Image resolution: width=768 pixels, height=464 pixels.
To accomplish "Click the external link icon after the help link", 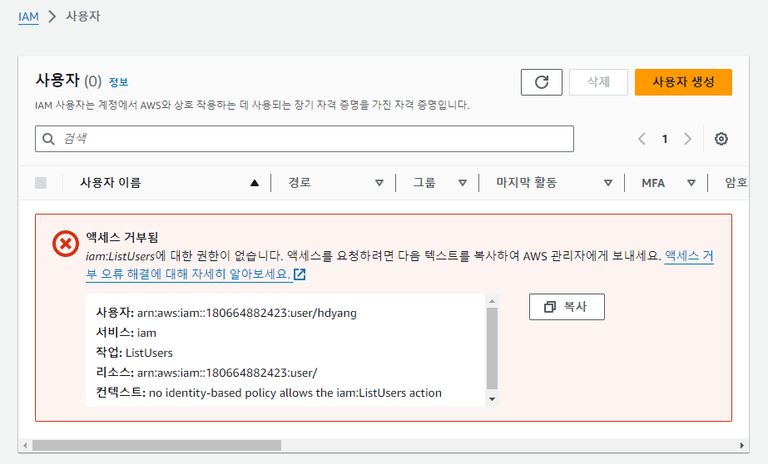I will tap(300, 274).
